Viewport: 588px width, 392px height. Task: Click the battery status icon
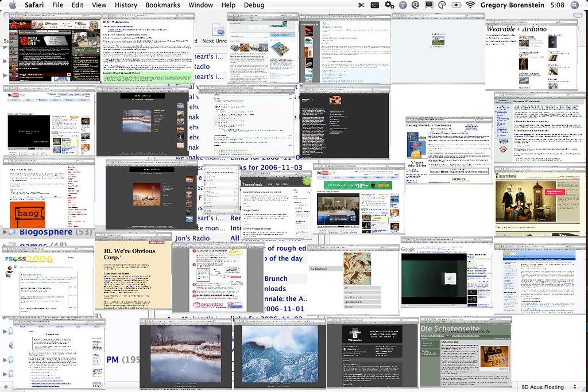pos(455,5)
